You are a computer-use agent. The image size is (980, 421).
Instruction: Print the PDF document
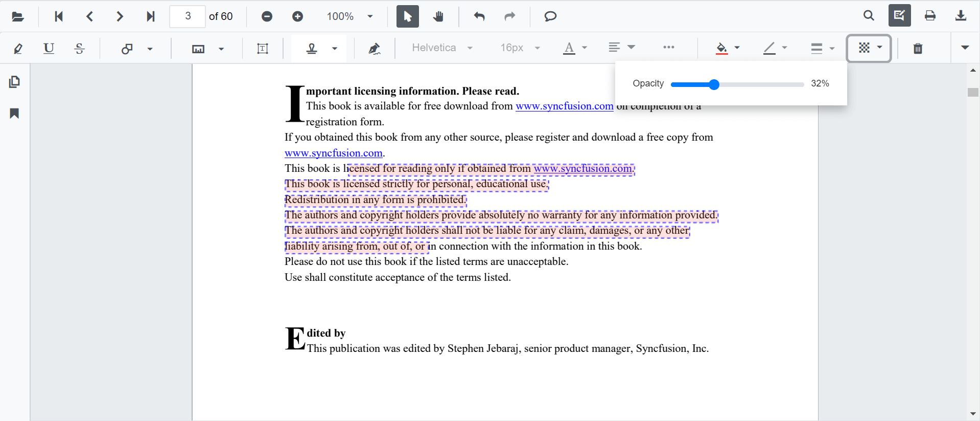point(930,16)
